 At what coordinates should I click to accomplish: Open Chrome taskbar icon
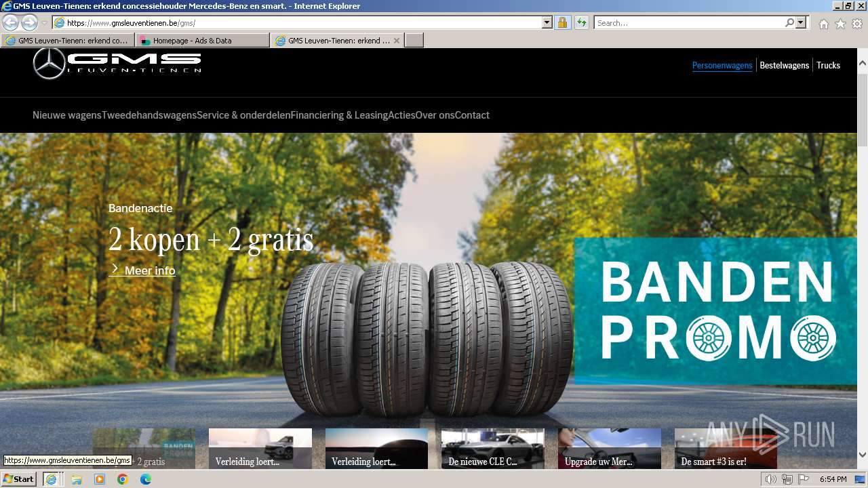(x=123, y=479)
